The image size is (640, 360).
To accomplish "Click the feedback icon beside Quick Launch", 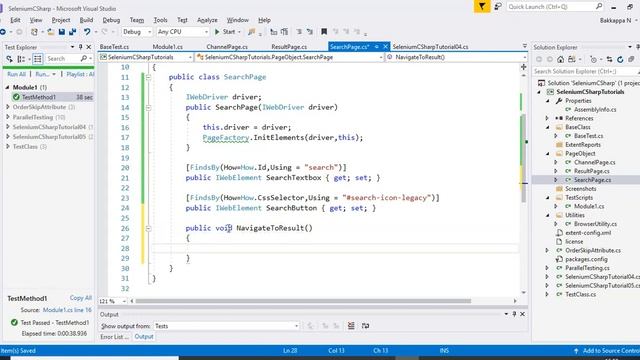I will click(x=498, y=7).
